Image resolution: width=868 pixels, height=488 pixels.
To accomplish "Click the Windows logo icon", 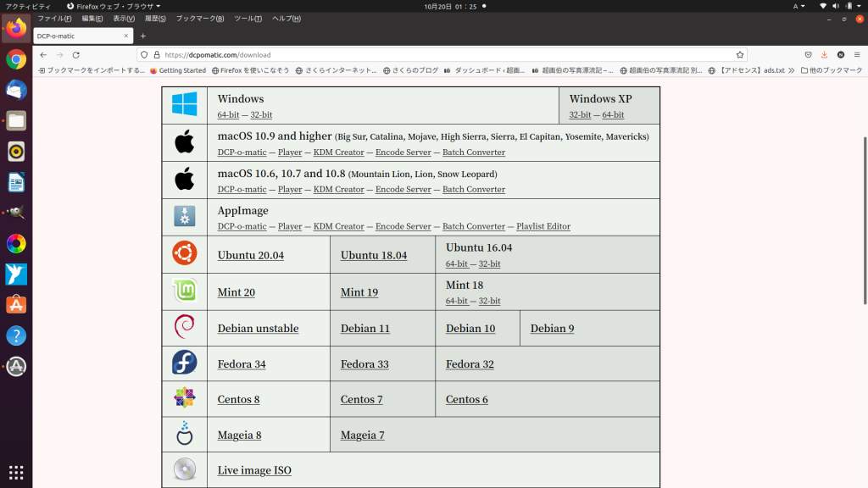I will coord(184,104).
